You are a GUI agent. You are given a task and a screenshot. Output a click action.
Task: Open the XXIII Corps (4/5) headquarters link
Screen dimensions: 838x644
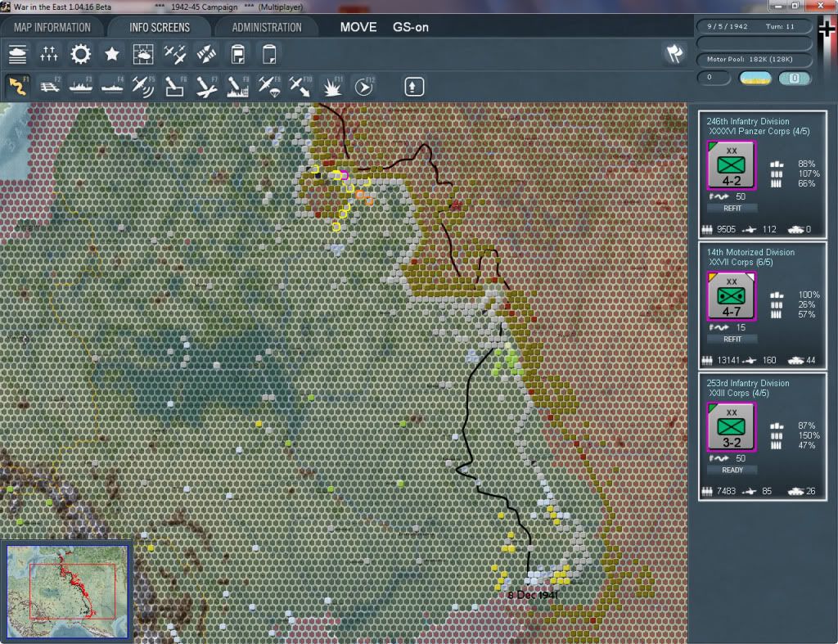739,394
